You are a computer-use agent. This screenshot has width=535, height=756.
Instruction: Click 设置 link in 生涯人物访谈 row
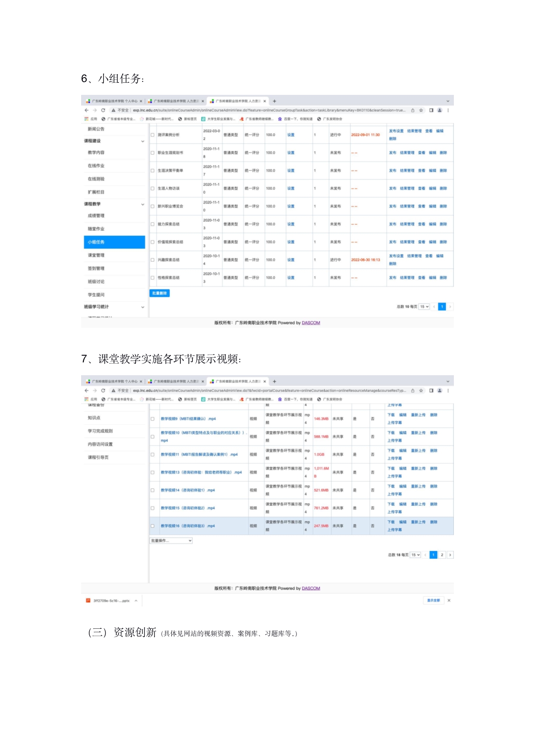[x=291, y=188]
